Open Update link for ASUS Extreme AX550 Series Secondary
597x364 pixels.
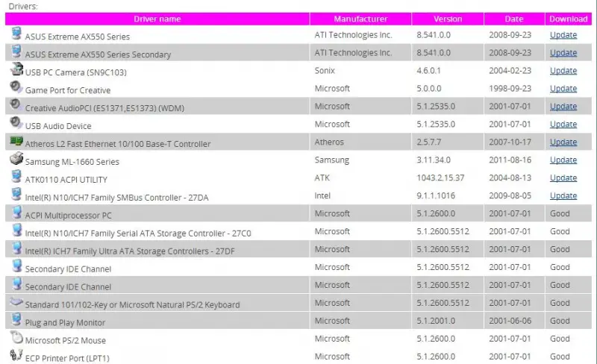(563, 53)
